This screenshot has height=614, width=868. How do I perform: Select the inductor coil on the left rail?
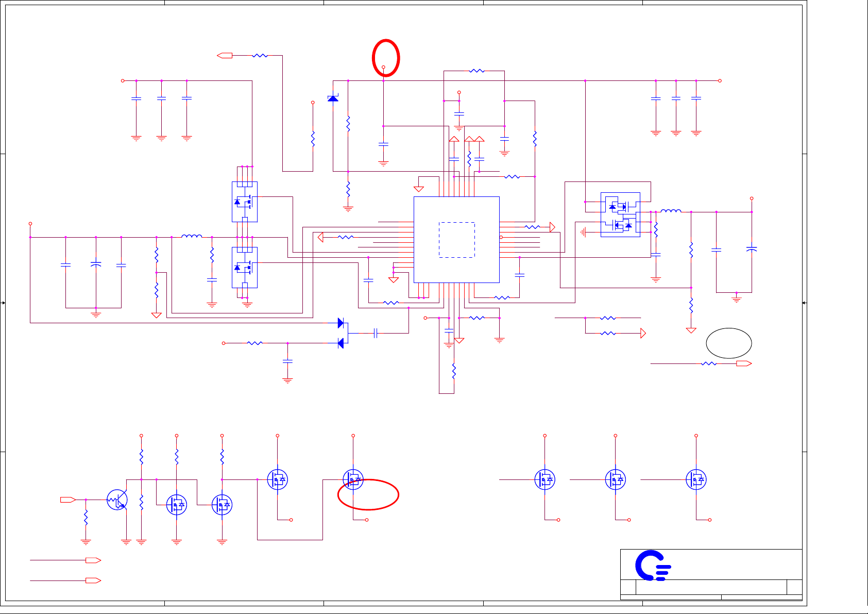192,236
